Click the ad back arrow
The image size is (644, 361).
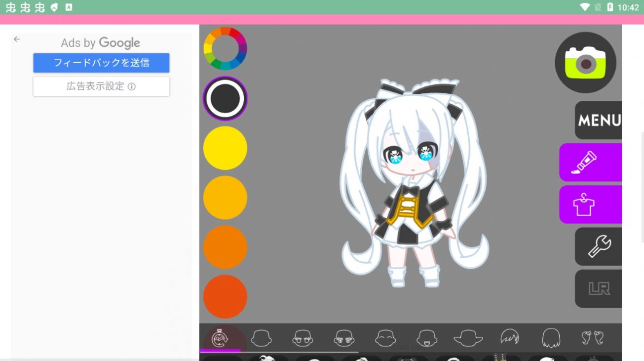(x=17, y=39)
